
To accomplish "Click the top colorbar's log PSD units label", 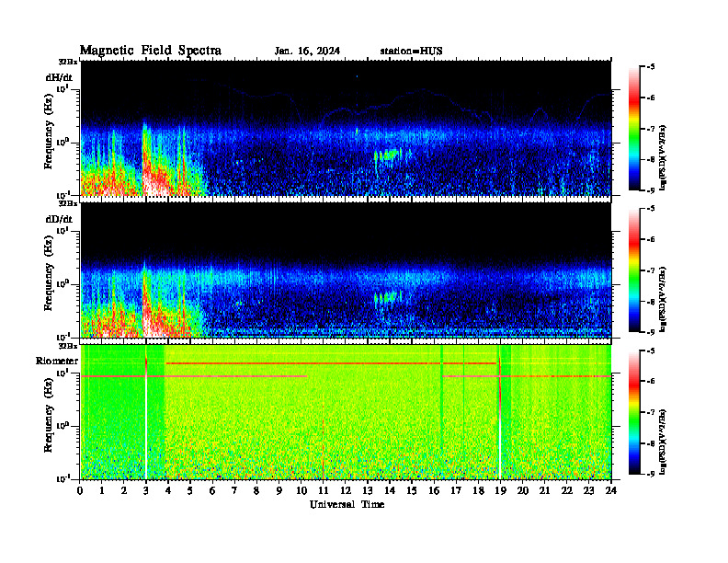I will pyautogui.click(x=663, y=157).
